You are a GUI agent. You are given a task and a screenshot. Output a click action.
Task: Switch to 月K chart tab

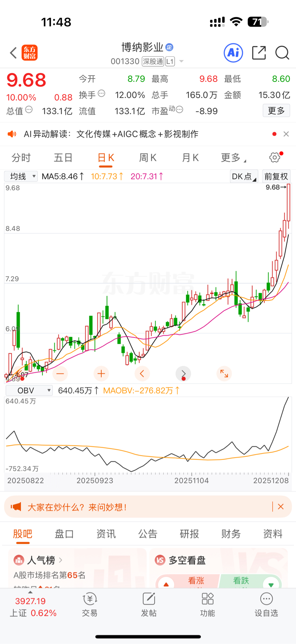pyautogui.click(x=190, y=157)
